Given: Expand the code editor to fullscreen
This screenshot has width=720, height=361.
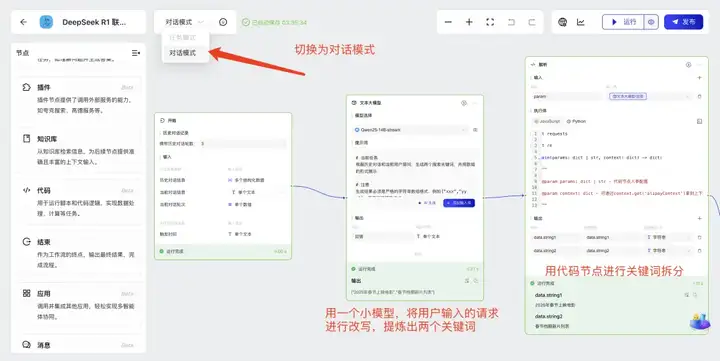Looking at the screenshot, I should 699,121.
